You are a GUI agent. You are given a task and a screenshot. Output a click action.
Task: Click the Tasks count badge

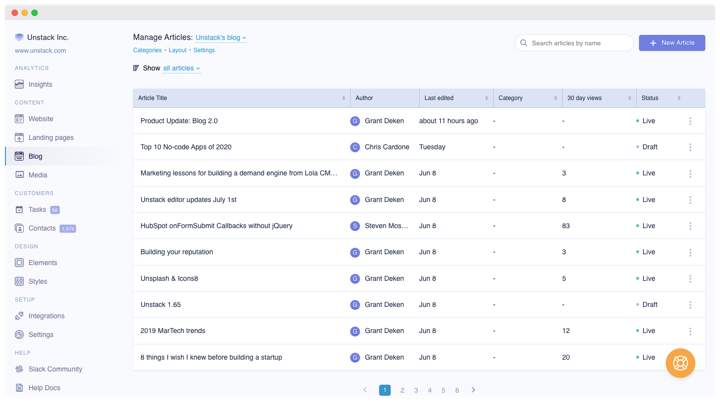tap(55, 210)
